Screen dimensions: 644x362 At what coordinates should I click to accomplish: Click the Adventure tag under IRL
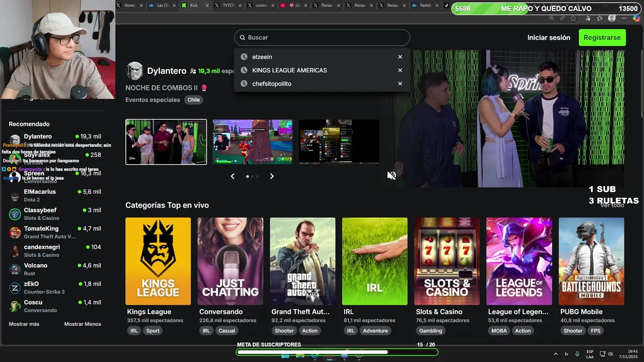point(375,331)
